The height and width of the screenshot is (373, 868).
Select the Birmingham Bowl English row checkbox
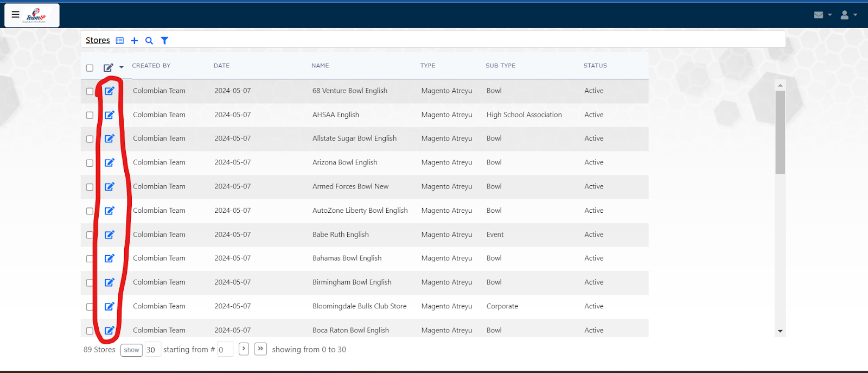tap(90, 283)
